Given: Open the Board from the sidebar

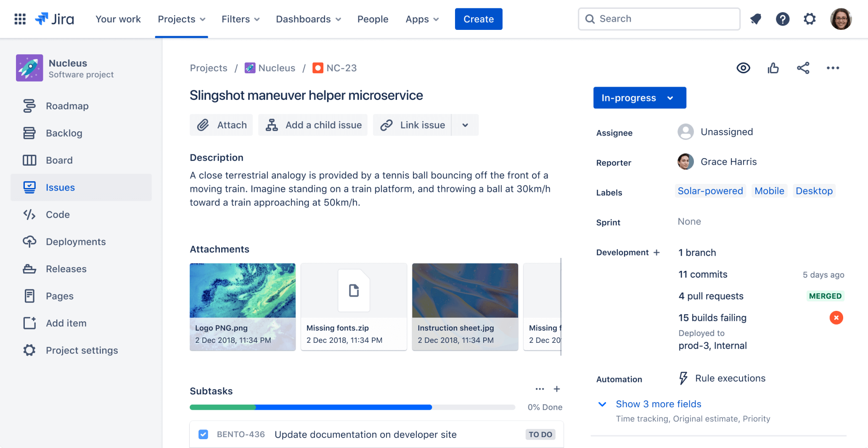Looking at the screenshot, I should (59, 160).
